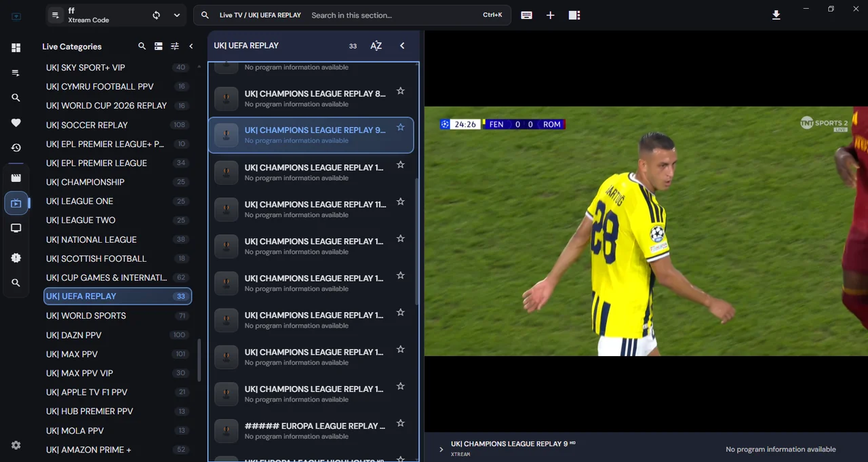Star the EUROPA LEAGUE REPLAY header row
Image resolution: width=868 pixels, height=462 pixels.
pos(401,423)
